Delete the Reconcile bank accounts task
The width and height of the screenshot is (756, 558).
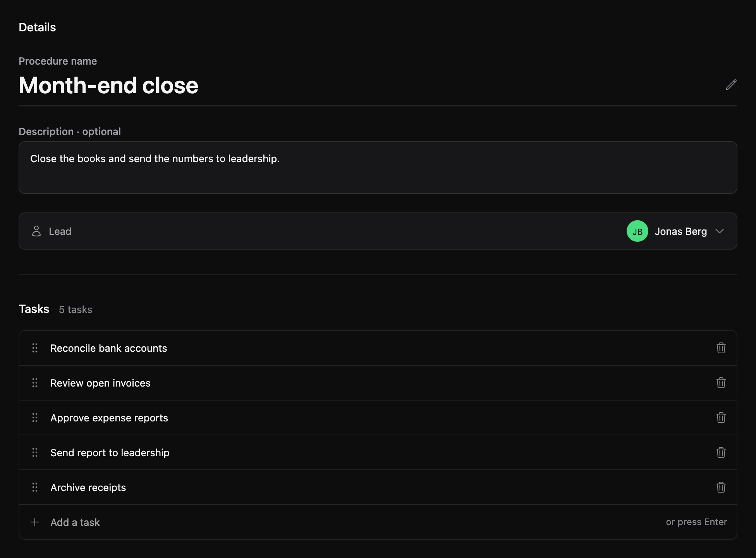click(721, 348)
